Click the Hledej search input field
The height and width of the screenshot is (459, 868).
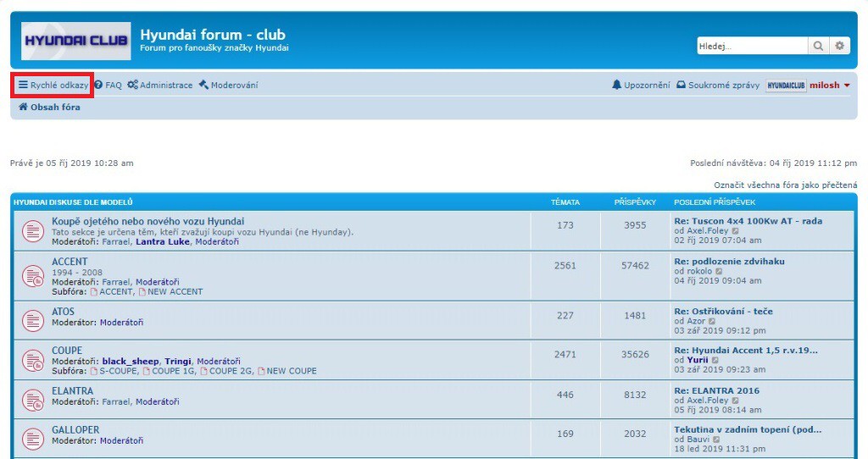(751, 46)
